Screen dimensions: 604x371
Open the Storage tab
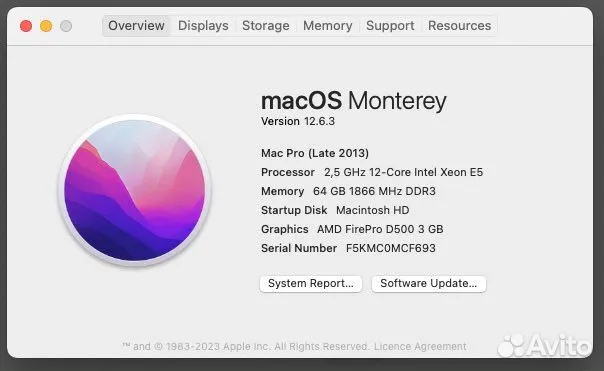265,26
